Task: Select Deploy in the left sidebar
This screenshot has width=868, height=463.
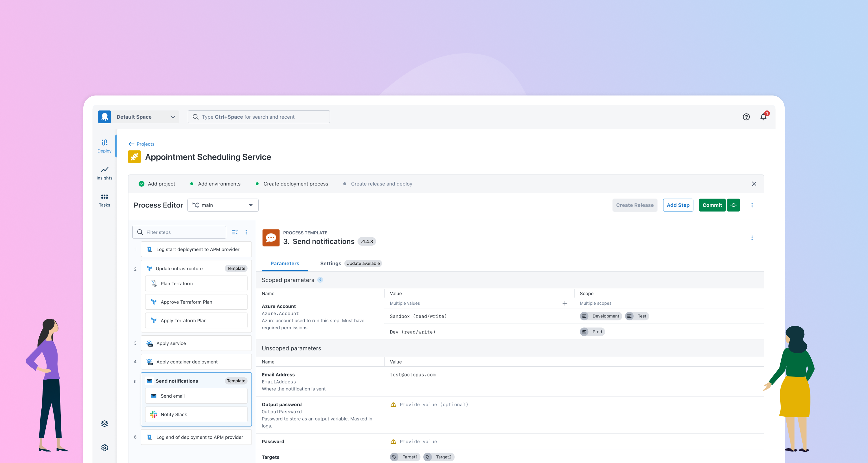Action: click(104, 146)
